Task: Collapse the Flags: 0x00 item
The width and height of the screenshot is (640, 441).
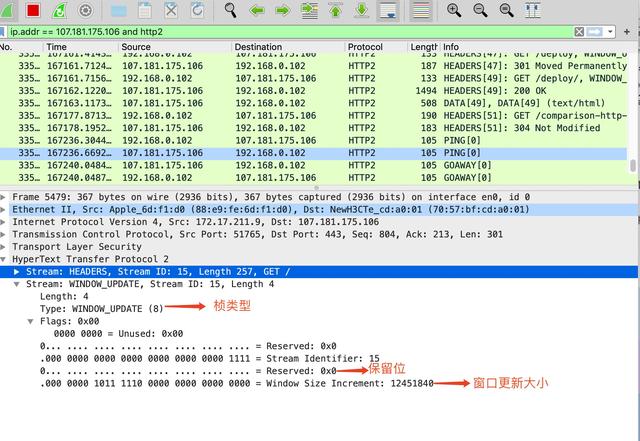Action: click(x=30, y=321)
